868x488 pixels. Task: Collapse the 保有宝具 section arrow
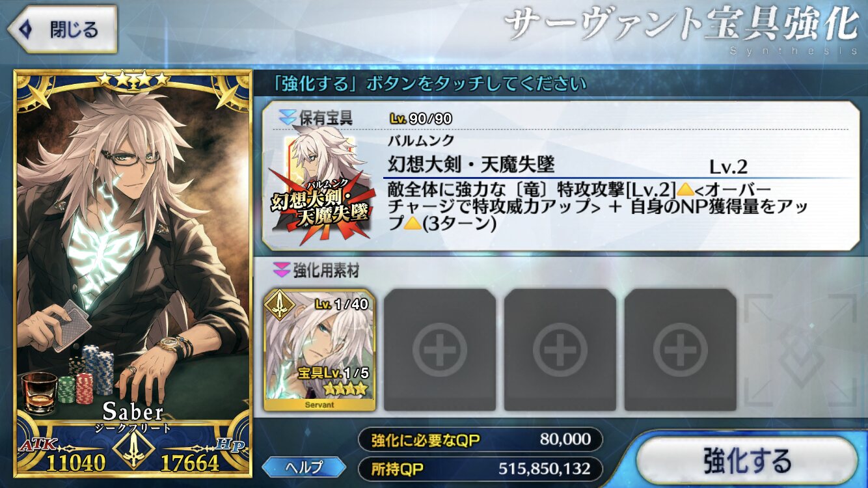pyautogui.click(x=287, y=118)
